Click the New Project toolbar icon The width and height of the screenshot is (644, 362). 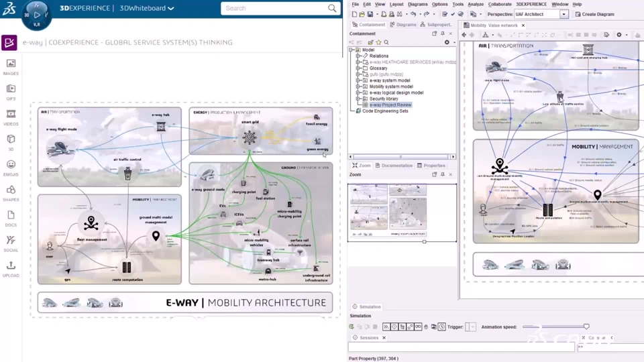tap(354, 14)
